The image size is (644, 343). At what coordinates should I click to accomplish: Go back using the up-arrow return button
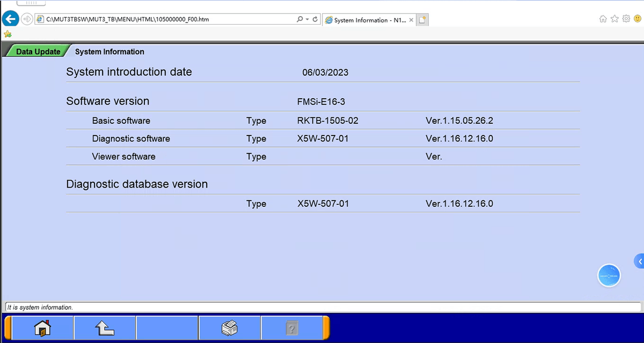105,327
